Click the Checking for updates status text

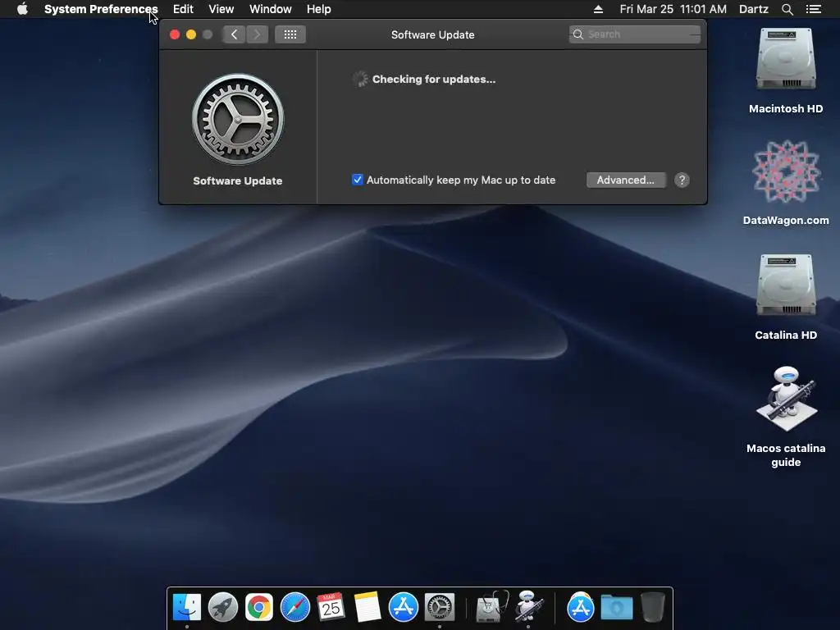pos(434,80)
